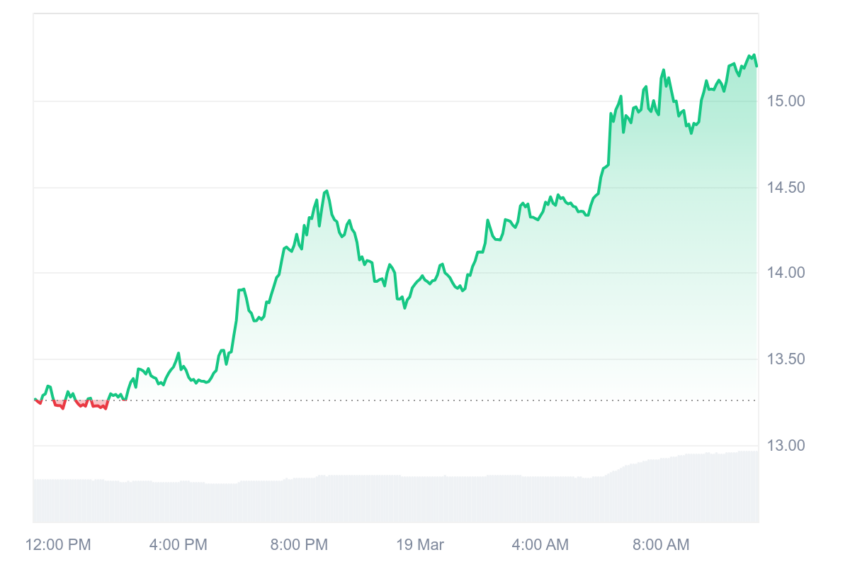Select the price dip below 14.00 before 19 Mar
This screenshot has height=567, width=850.
point(404,307)
